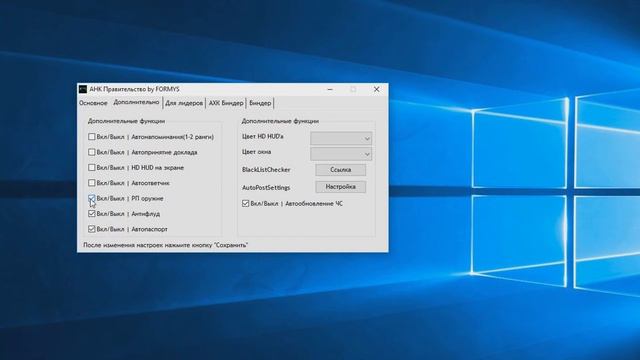640x360 pixels.
Task: Uncheck the Антифлуд checkbox
Action: point(92,213)
